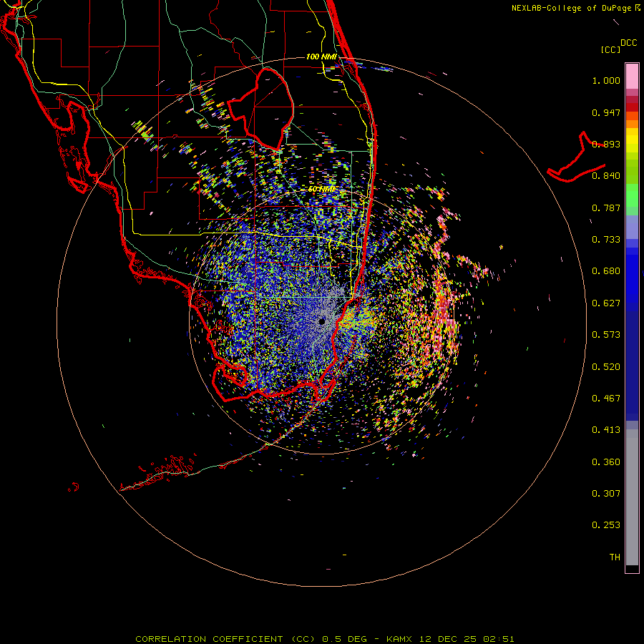
Task: Pick the dark red colorbar segment
Action: (632, 107)
